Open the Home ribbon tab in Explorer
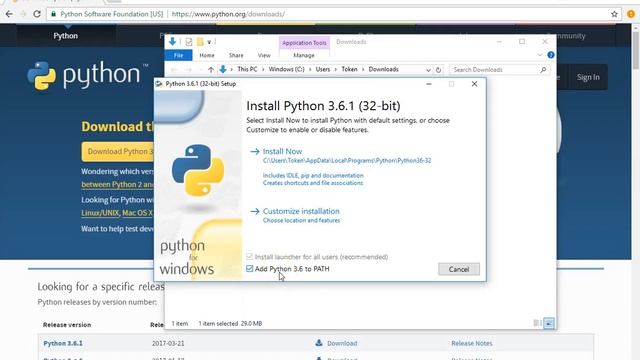Viewport: 640px width, 360px height. coord(207,55)
